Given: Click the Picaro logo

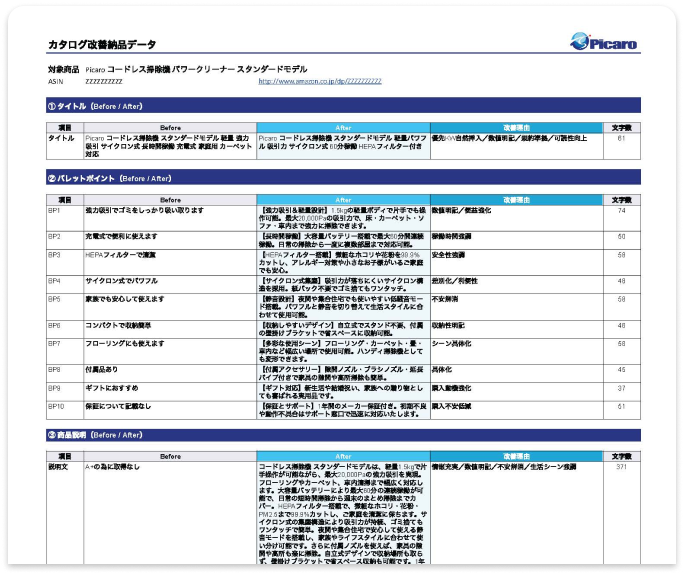Looking at the screenshot, I should click(x=604, y=42).
